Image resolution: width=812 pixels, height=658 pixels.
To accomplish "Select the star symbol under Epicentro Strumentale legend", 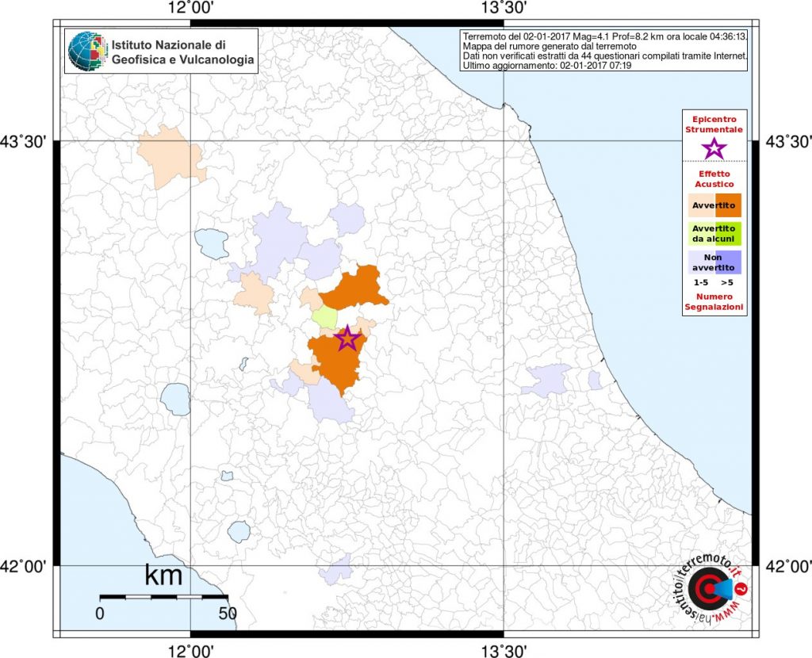I will point(714,147).
